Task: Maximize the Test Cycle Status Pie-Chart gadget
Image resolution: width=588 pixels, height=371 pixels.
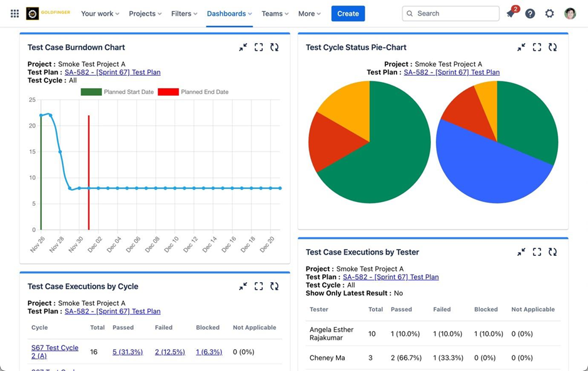Action: click(537, 48)
